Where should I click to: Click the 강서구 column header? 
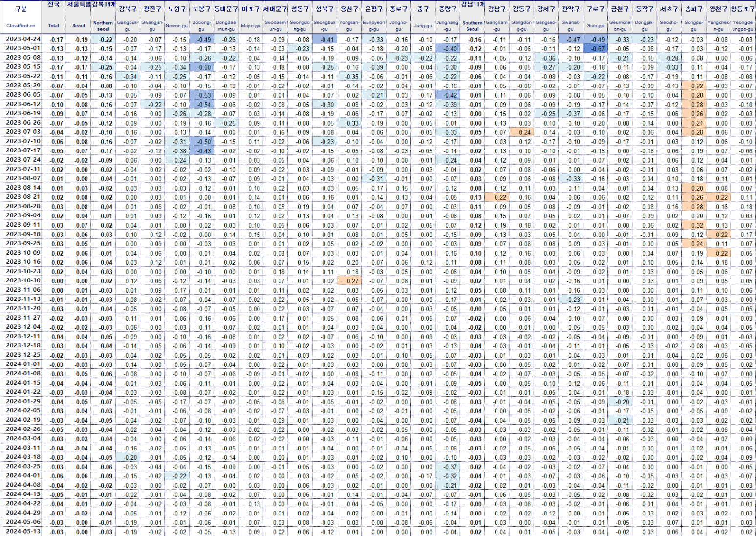[x=546, y=9]
